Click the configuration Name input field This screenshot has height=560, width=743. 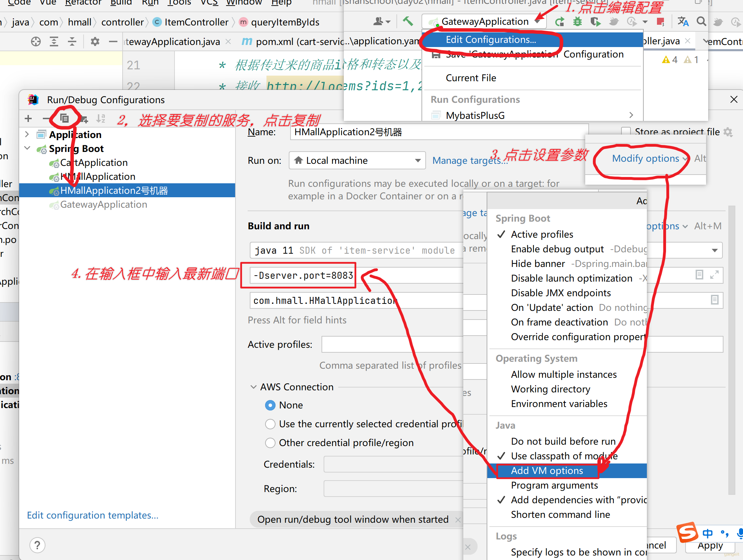tap(439, 132)
